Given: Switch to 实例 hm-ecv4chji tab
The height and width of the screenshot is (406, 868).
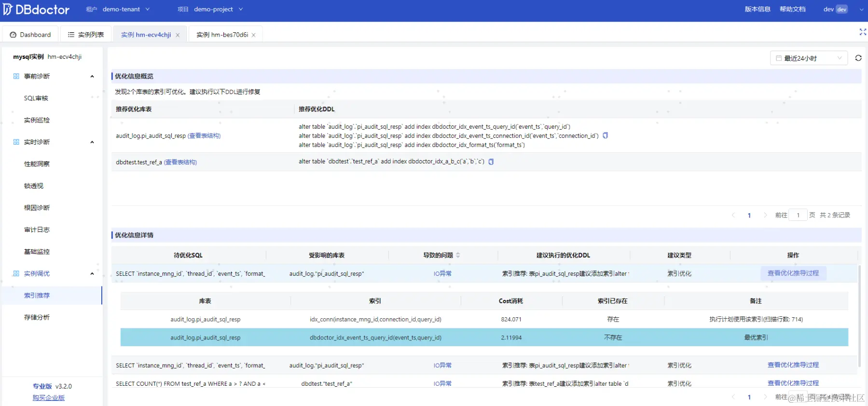Looking at the screenshot, I should pos(146,35).
